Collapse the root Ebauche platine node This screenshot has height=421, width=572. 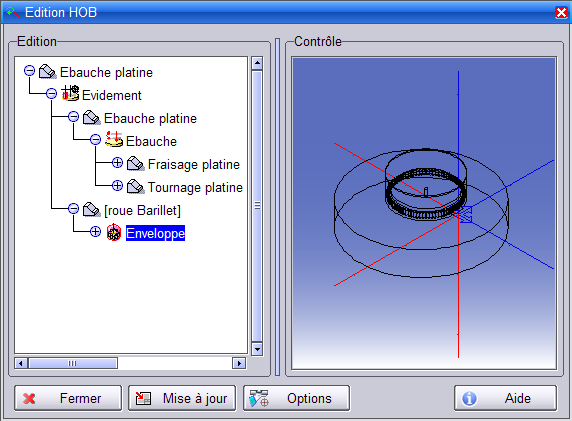(x=30, y=70)
